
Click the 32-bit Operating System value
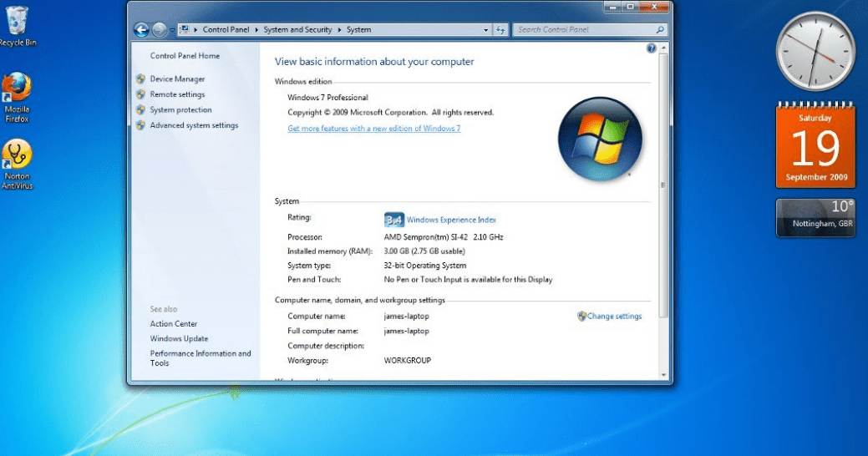pos(424,265)
